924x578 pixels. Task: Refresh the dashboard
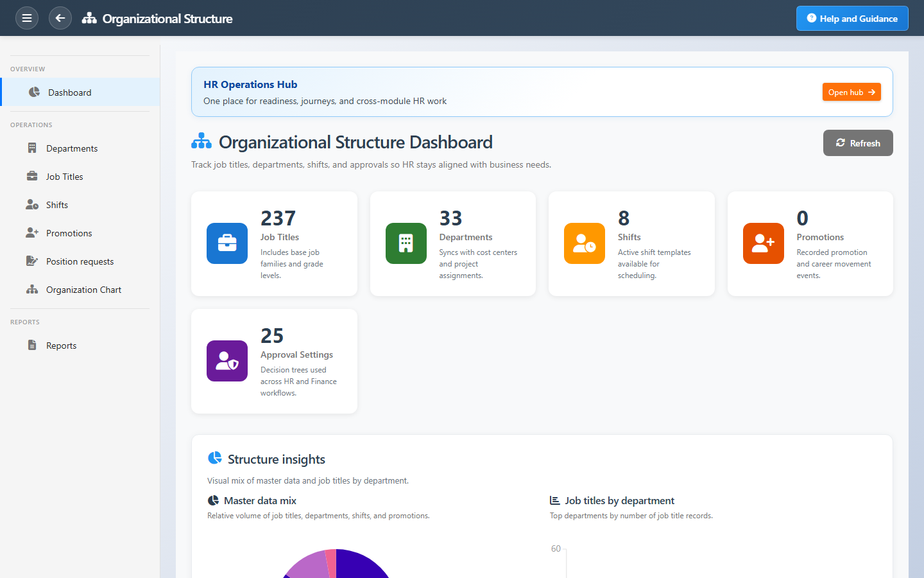click(x=858, y=143)
